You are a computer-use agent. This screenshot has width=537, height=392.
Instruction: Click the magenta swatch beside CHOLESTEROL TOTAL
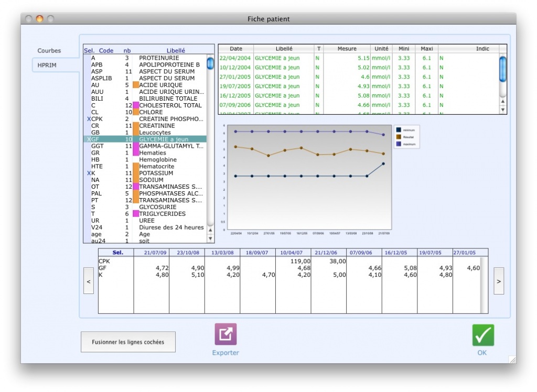tap(136, 105)
